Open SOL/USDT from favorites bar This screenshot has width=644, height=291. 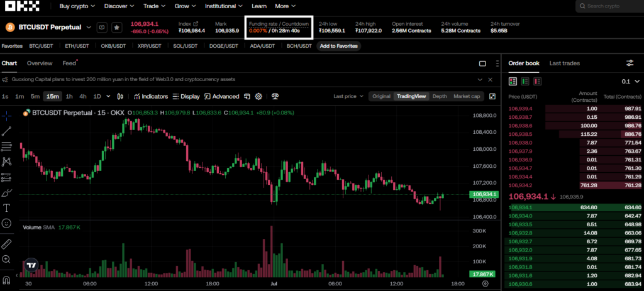tap(186, 46)
